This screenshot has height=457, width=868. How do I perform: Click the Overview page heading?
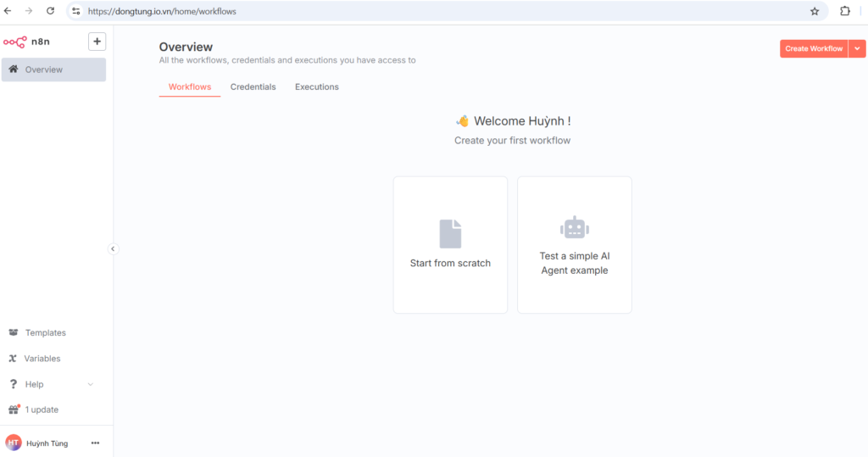point(186,47)
